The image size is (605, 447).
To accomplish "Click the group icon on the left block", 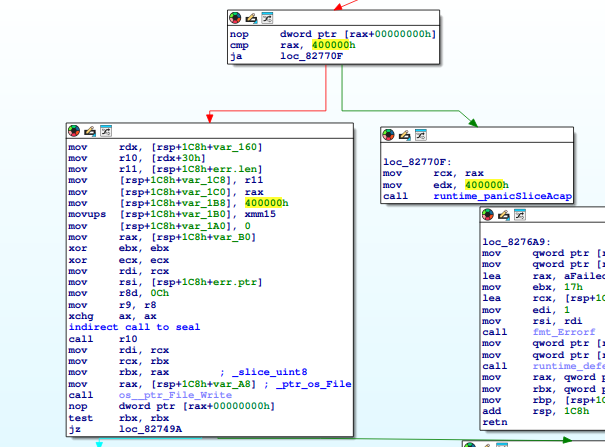I will pyautogui.click(x=104, y=131).
